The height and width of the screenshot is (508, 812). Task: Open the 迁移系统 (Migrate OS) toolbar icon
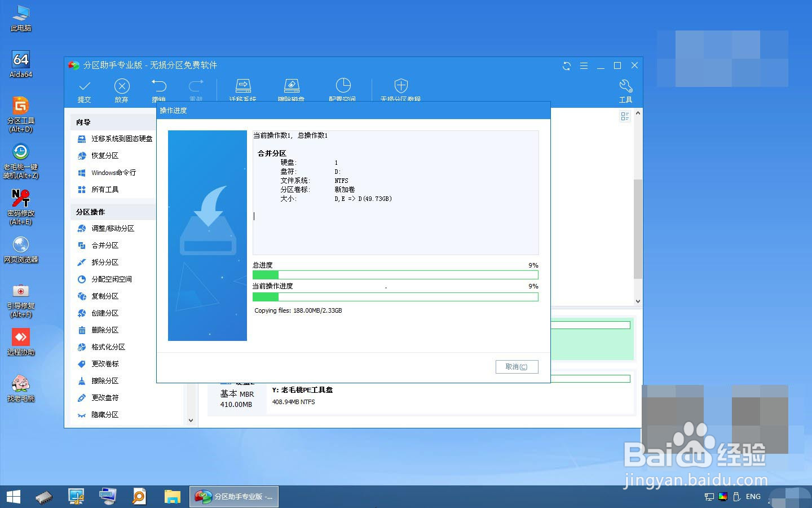click(243, 86)
